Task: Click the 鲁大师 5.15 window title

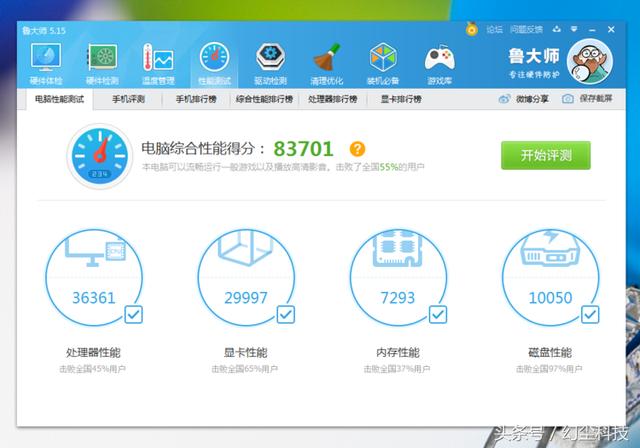Action: coord(44,31)
